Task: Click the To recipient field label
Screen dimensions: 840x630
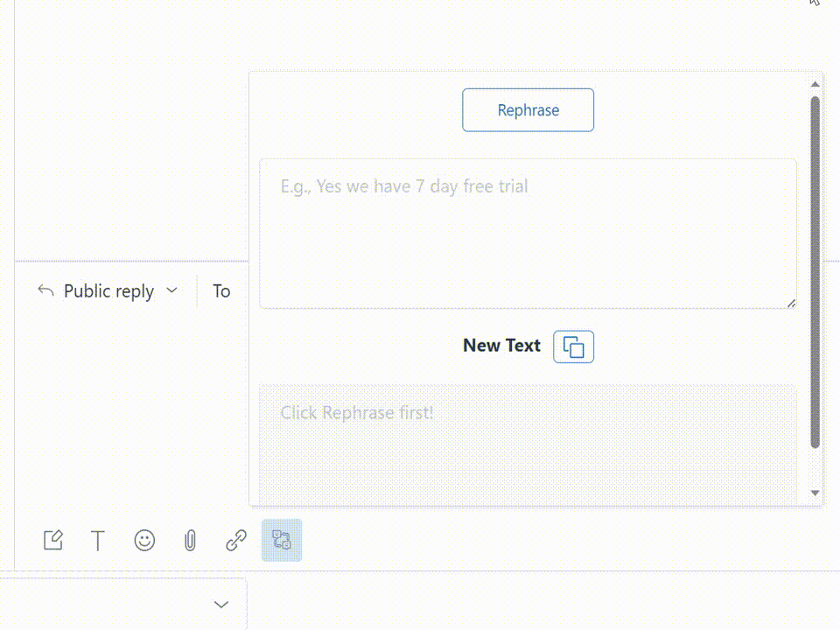Action: coord(221,290)
